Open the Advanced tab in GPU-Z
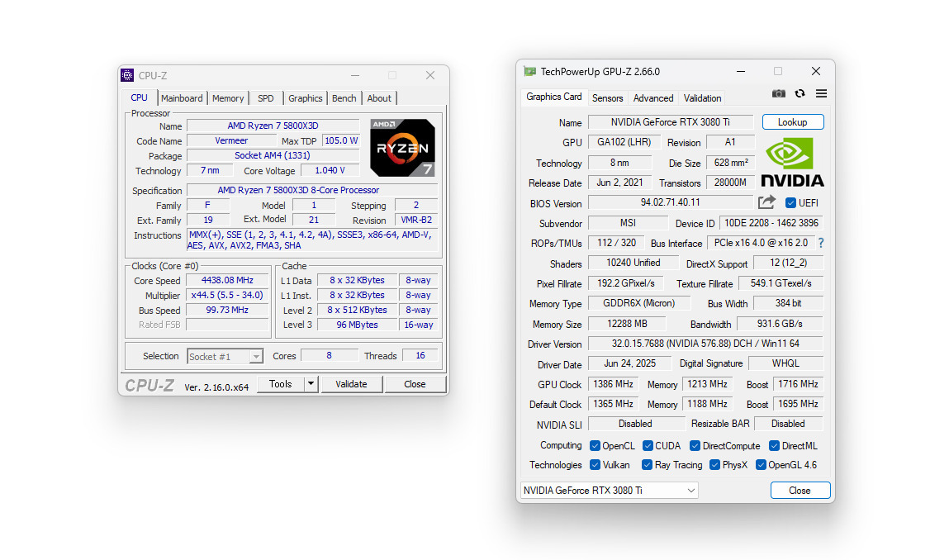 pyautogui.click(x=653, y=98)
